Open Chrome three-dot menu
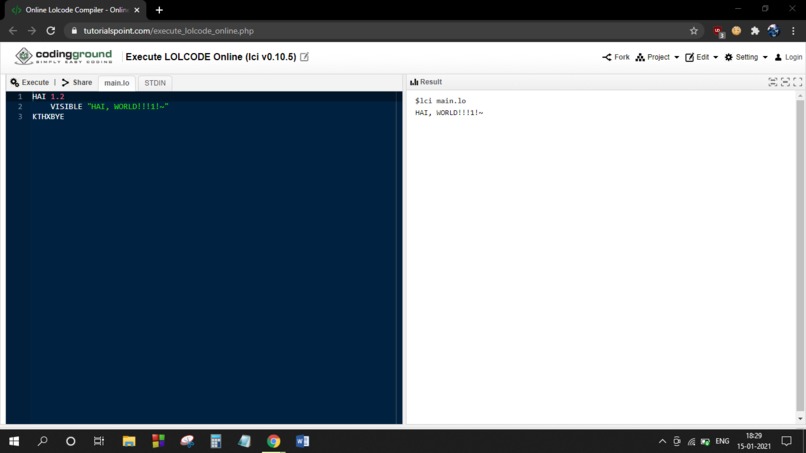 click(x=793, y=31)
